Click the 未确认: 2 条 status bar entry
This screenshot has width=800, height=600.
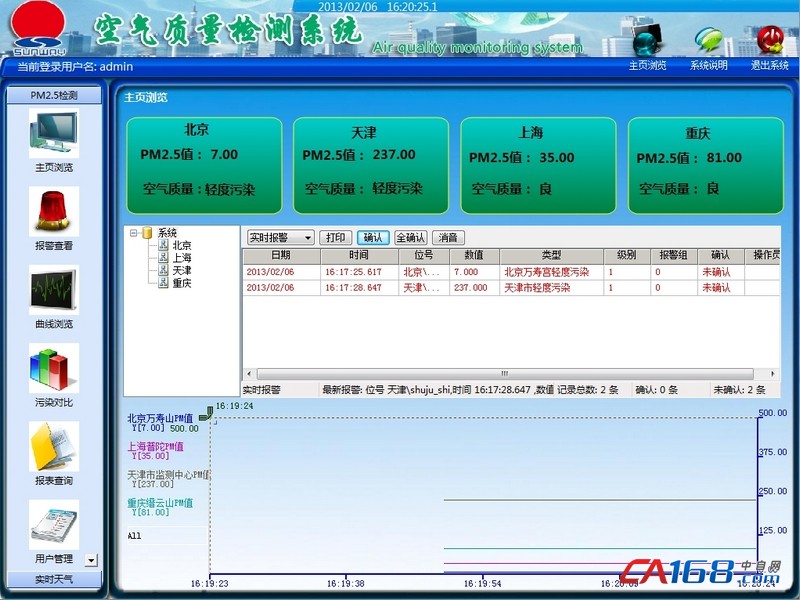(x=739, y=390)
